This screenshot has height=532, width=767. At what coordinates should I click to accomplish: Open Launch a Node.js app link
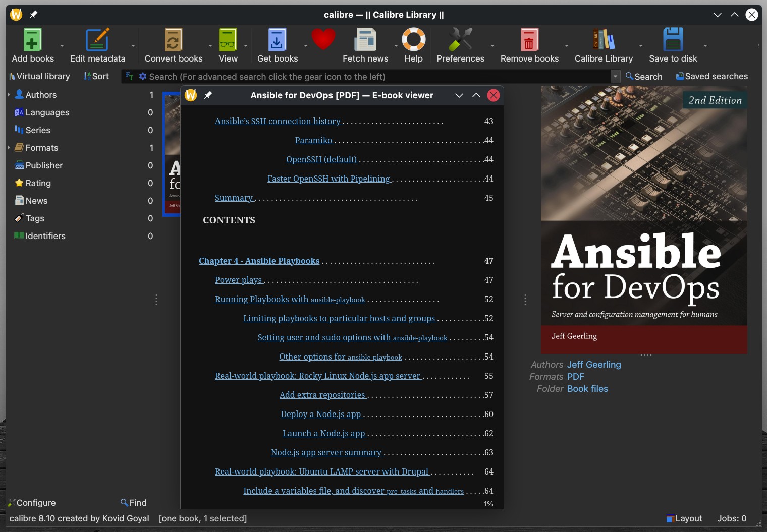click(323, 433)
